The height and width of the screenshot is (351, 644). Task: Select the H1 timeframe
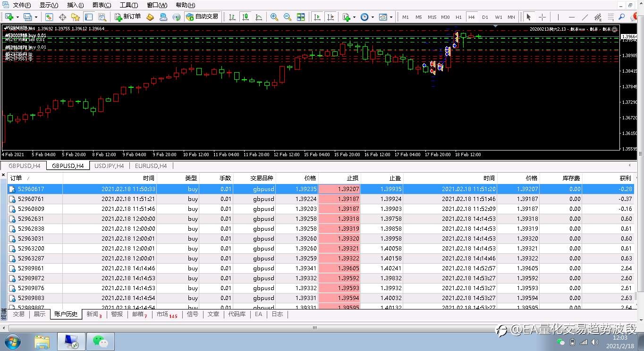point(458,17)
